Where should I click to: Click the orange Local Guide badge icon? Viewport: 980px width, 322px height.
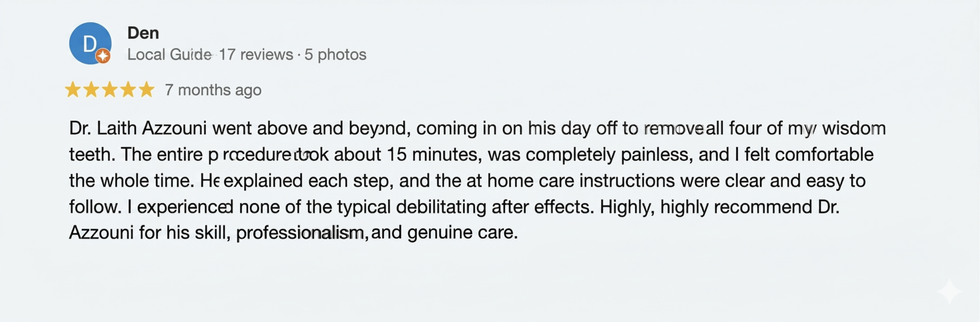(x=102, y=56)
